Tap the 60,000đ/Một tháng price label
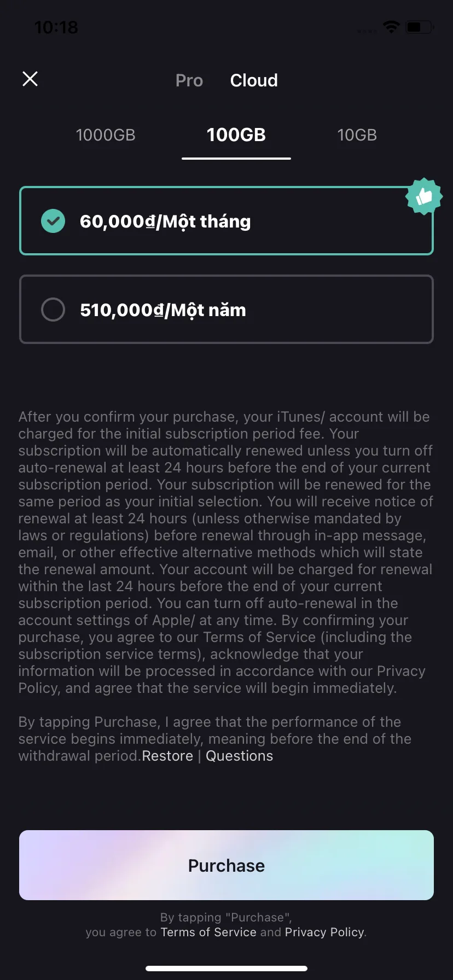 (165, 221)
